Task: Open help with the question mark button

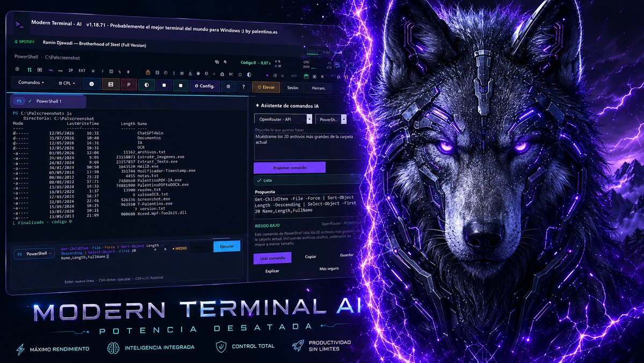Action: 243,87
